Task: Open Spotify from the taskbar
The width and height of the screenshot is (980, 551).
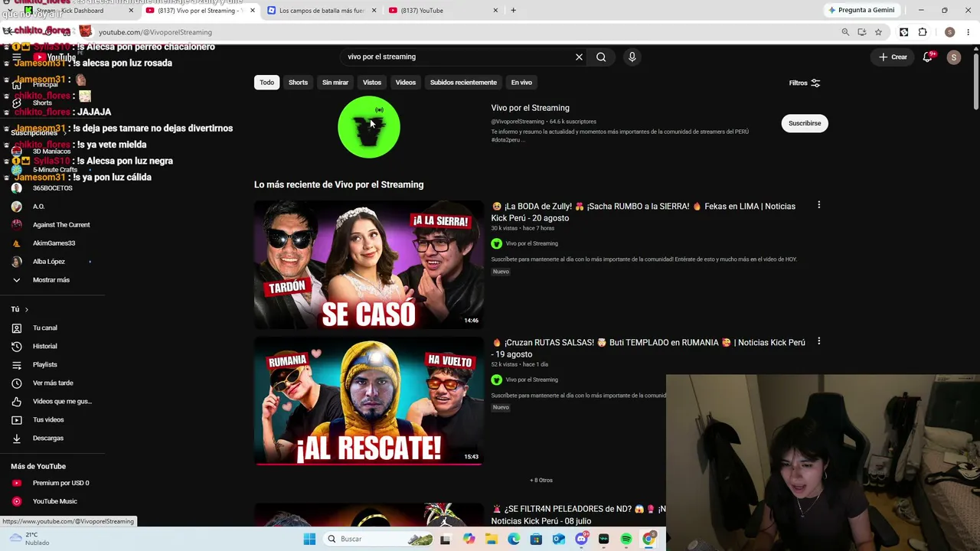Action: (626, 539)
